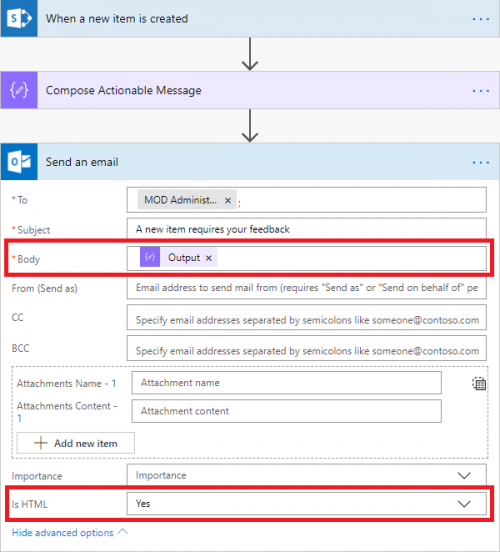Image resolution: width=500 pixels, height=552 pixels.
Task: Switch attachments to input entire array icon
Action: coord(479,383)
